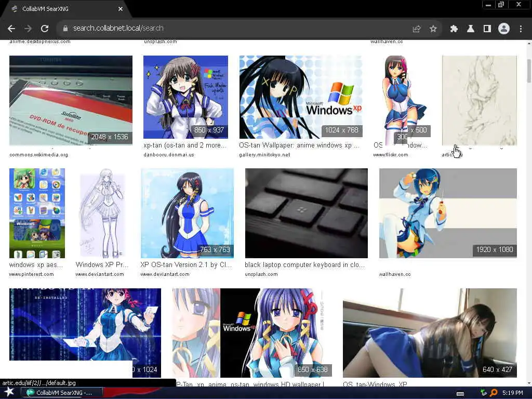Bookmark this page with the star

(x=433, y=29)
